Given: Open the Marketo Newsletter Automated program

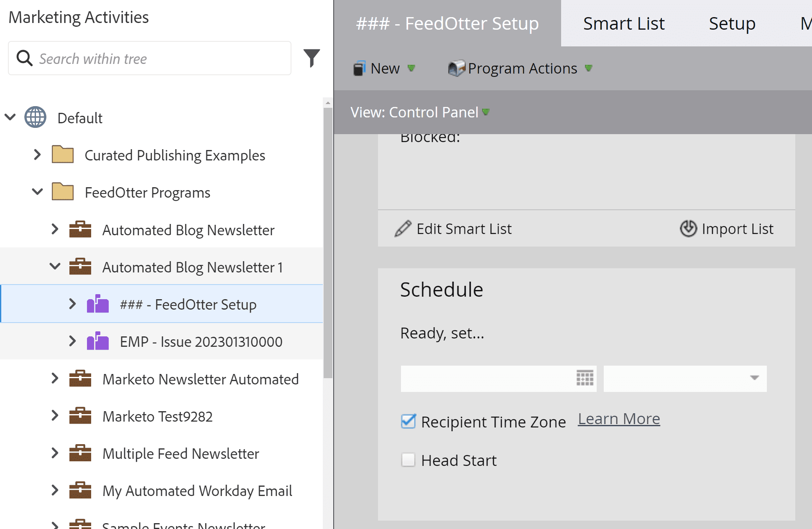Looking at the screenshot, I should 200,379.
